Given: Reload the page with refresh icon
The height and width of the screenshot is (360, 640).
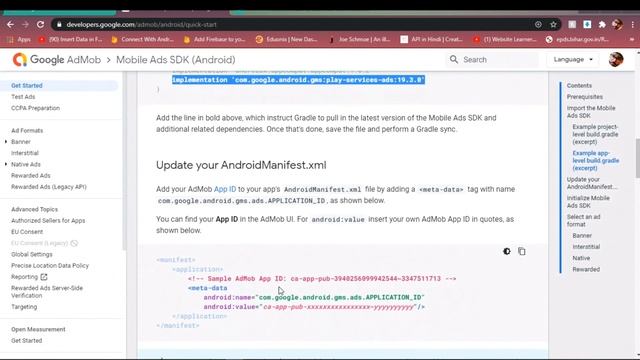Looking at the screenshot, I should [x=40, y=24].
